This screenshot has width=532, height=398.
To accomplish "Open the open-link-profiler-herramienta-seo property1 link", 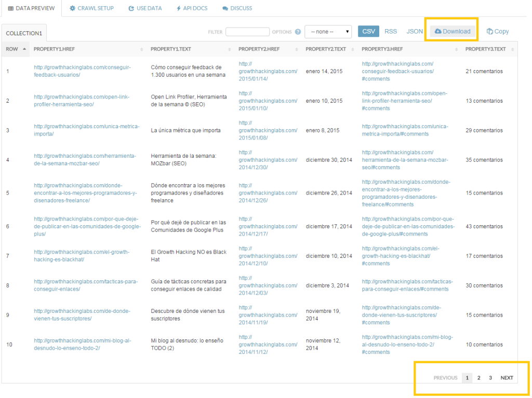I will click(x=82, y=101).
